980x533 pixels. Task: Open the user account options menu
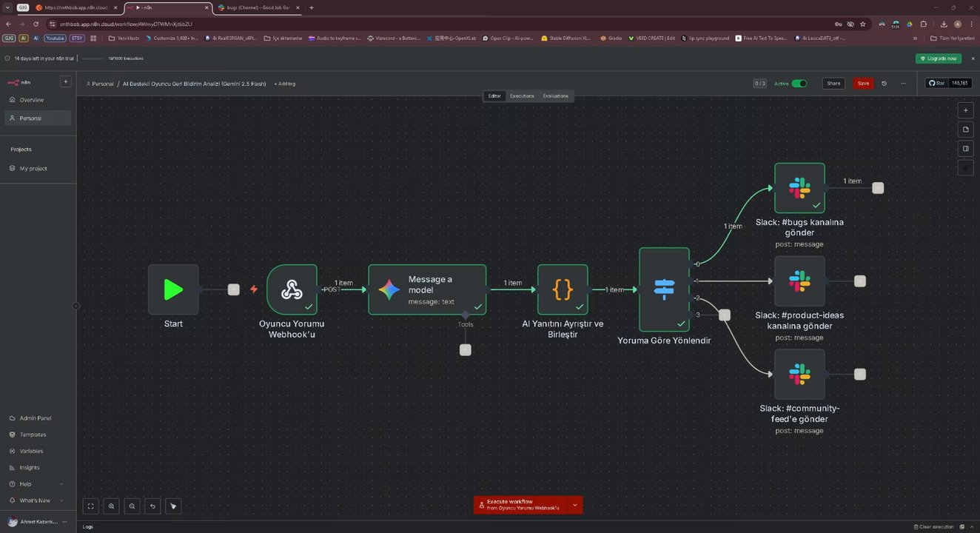pos(65,522)
